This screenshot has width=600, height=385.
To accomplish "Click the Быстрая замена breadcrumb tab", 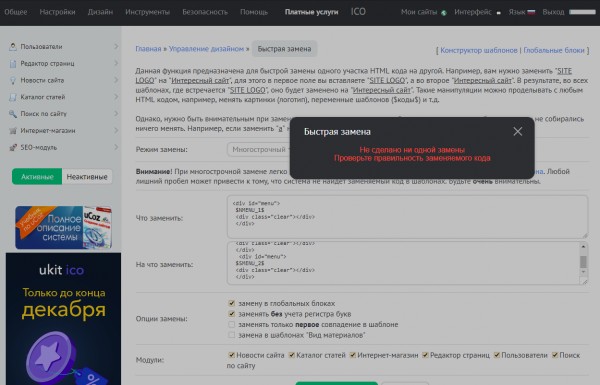I will click(x=284, y=49).
